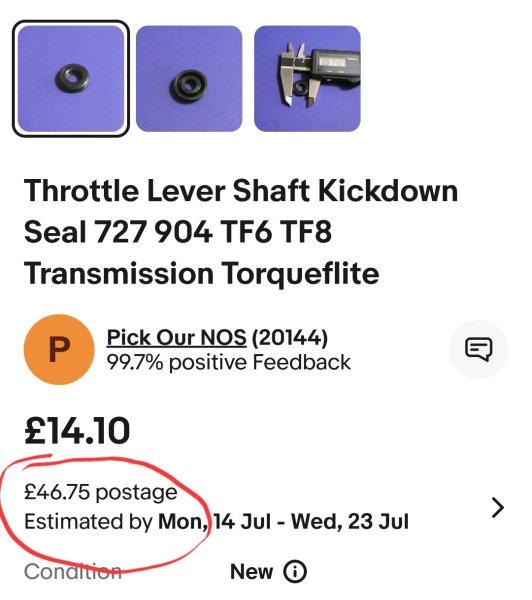Click the Condition label

(x=73, y=572)
